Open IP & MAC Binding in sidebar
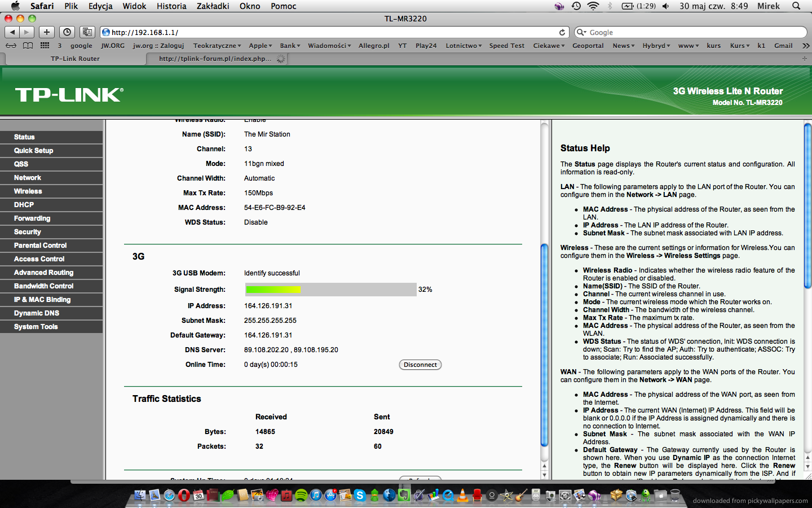Image resolution: width=812 pixels, height=508 pixels. tap(51, 300)
